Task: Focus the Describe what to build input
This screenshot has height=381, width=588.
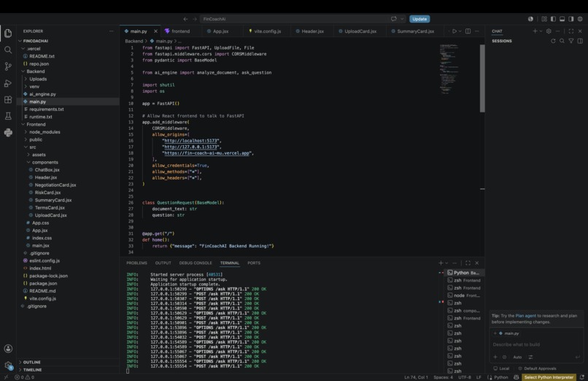Action: tap(537, 345)
